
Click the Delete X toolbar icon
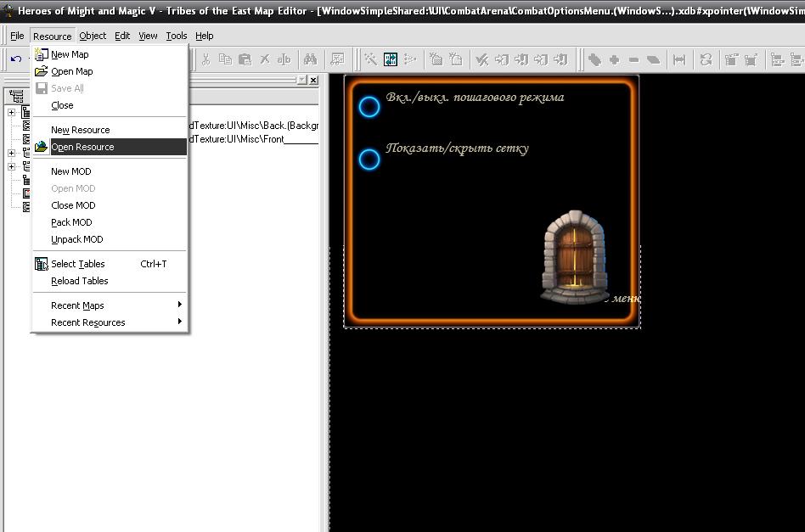click(264, 59)
